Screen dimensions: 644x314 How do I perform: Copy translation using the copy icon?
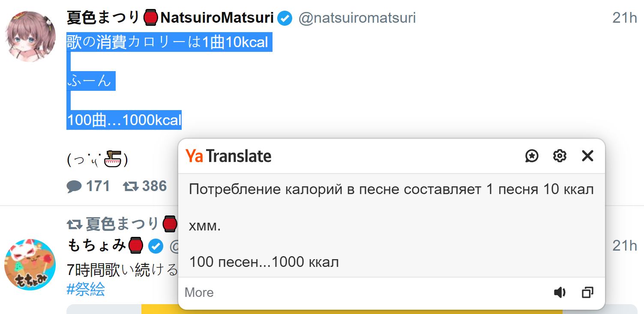[x=587, y=293]
